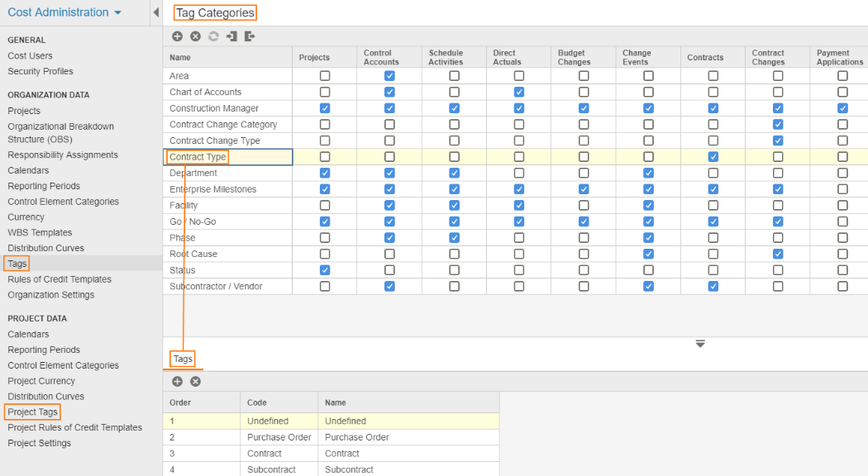This screenshot has height=476, width=868.
Task: Uncheck Go / No-Go for Change Events
Action: coord(648,221)
